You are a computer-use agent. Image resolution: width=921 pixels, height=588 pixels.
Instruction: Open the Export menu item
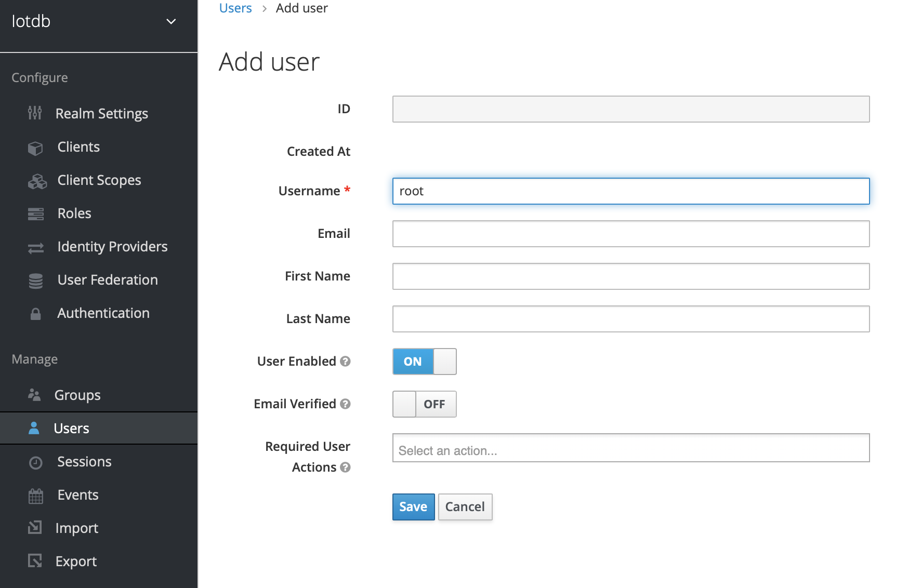pos(76,562)
